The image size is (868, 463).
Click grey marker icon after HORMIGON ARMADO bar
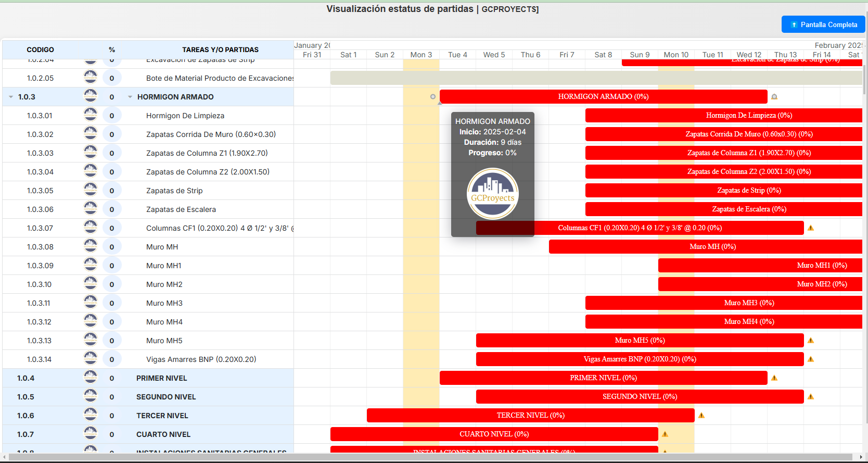coord(774,97)
